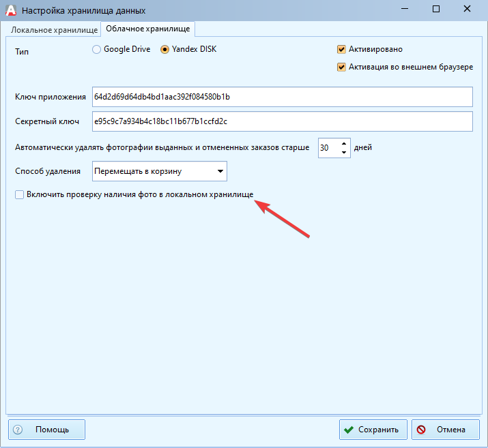
Task: Click the red cancel icon on Отмена
Action: [421, 430]
